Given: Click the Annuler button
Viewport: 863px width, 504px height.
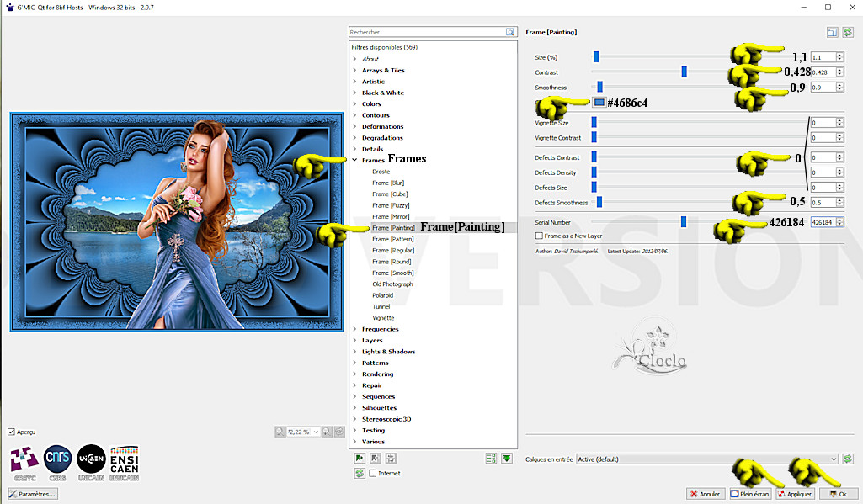Looking at the screenshot, I should click(x=706, y=494).
